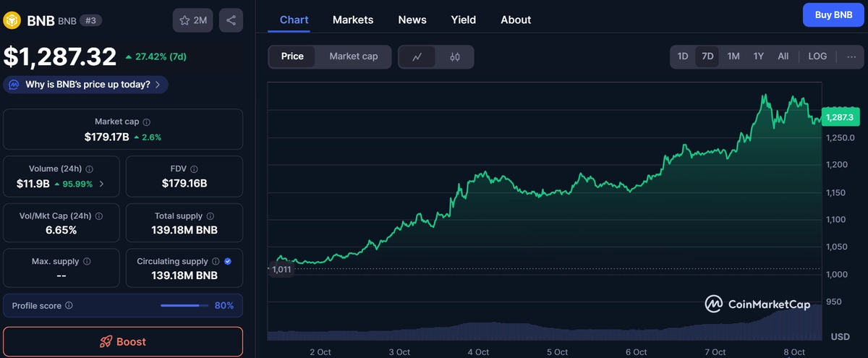Click the 1,250.0 price axis label
The image size is (868, 358).
point(841,137)
